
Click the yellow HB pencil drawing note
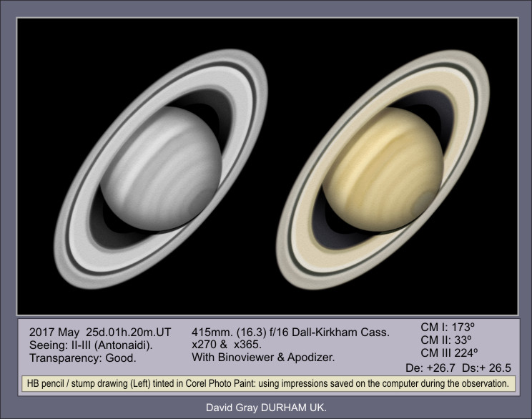(x=268, y=384)
